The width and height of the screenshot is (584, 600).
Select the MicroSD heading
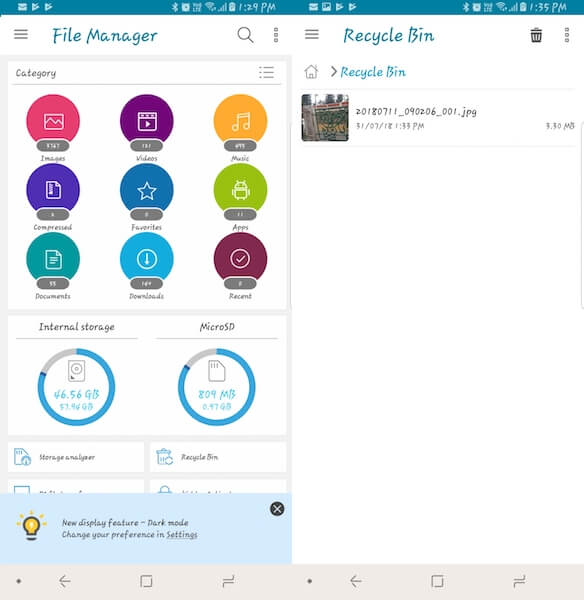pyautogui.click(x=217, y=327)
